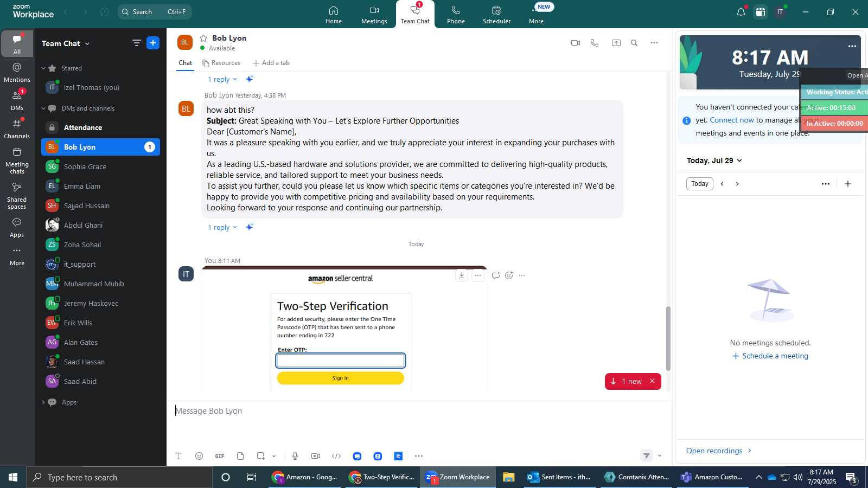Go to next day in calendar panel
This screenshot has width=868, height=488.
coord(737,184)
